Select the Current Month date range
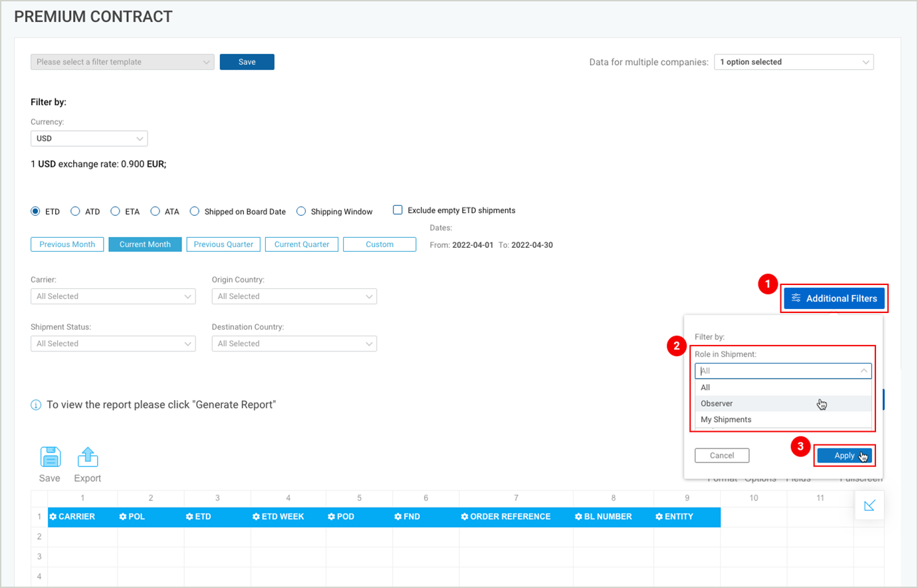The height and width of the screenshot is (588, 918). pos(145,245)
